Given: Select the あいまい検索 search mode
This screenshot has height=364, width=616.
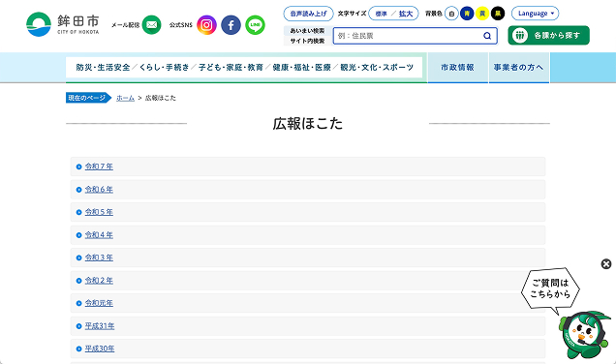Looking at the screenshot, I should pos(307,31).
